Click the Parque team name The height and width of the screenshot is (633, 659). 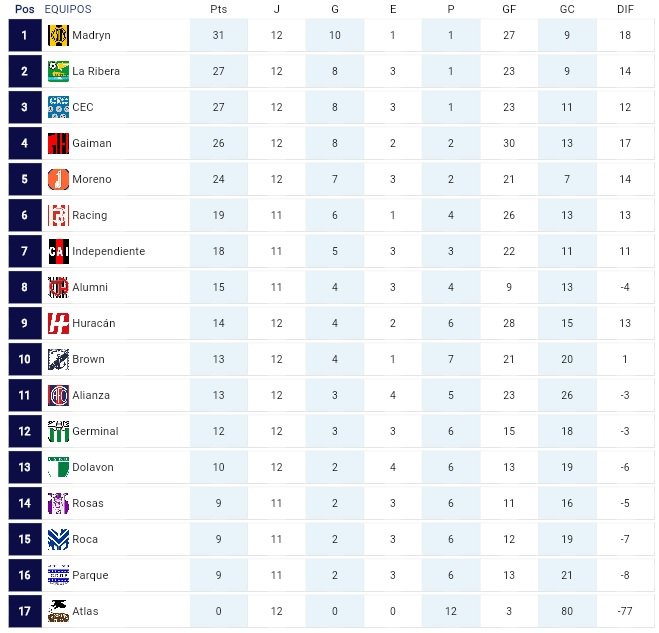[x=90, y=575]
